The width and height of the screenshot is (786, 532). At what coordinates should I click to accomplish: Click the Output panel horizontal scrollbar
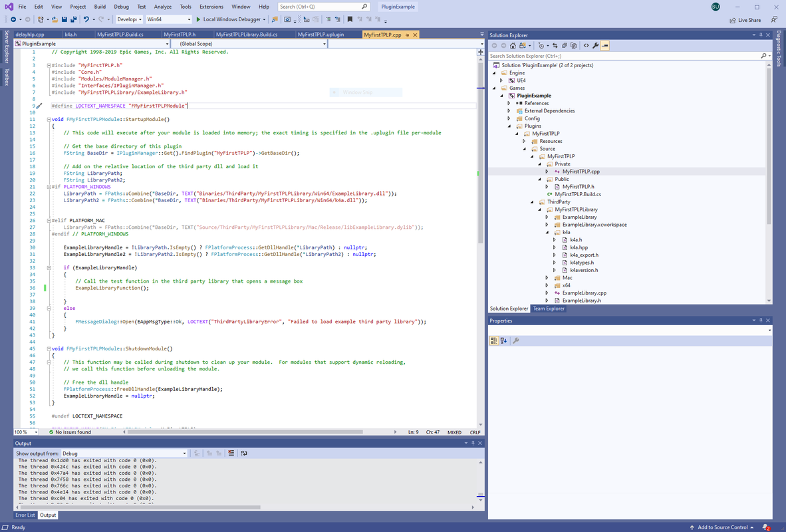tap(140, 507)
